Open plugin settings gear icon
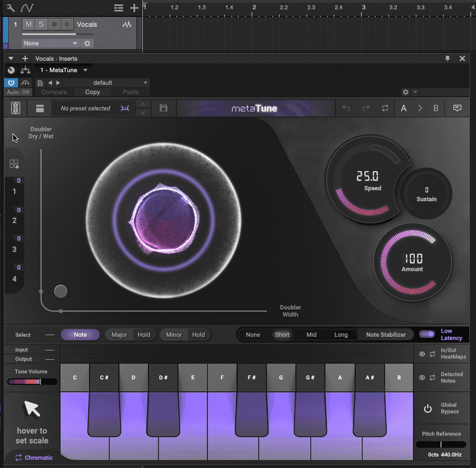476x468 pixels. (406, 92)
